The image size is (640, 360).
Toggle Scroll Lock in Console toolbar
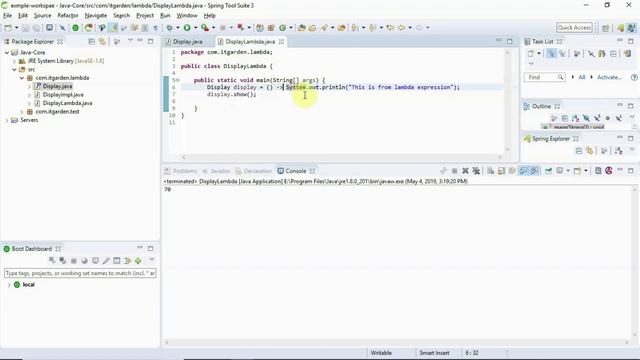point(502,171)
